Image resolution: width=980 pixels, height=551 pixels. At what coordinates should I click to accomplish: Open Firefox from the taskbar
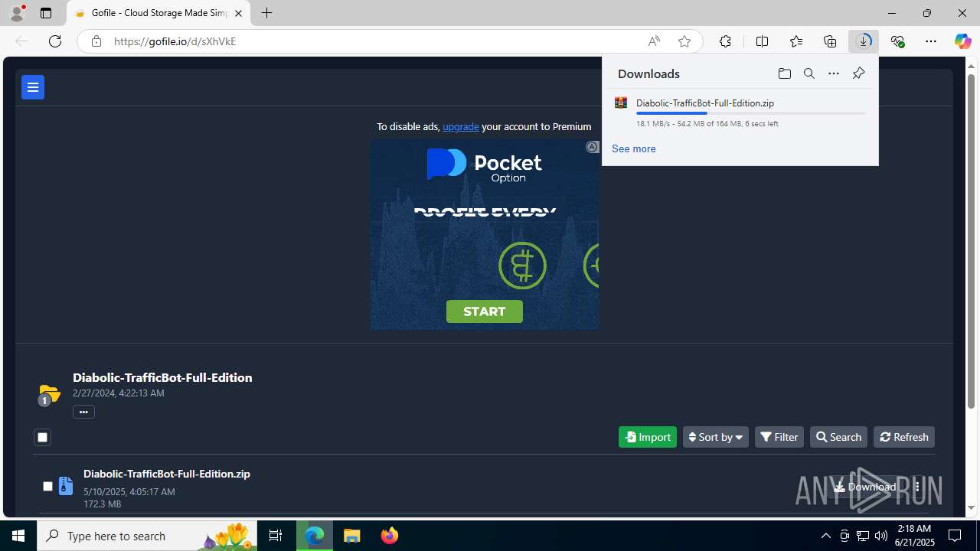[390, 536]
